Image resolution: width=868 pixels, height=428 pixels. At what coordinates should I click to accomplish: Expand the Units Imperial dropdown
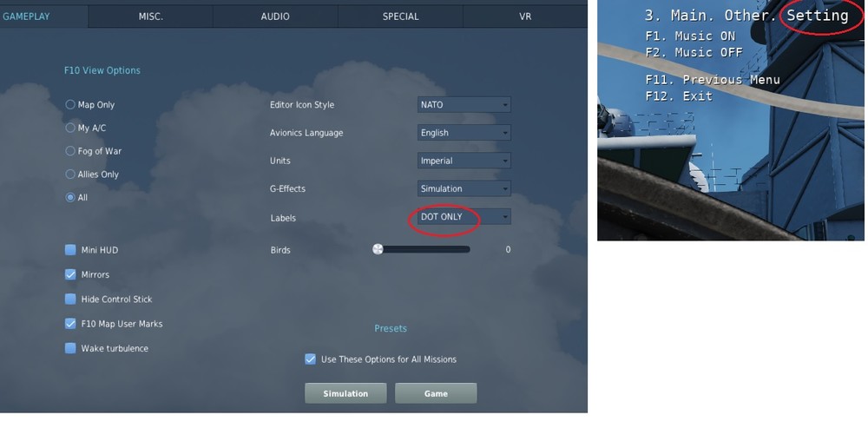click(x=464, y=161)
